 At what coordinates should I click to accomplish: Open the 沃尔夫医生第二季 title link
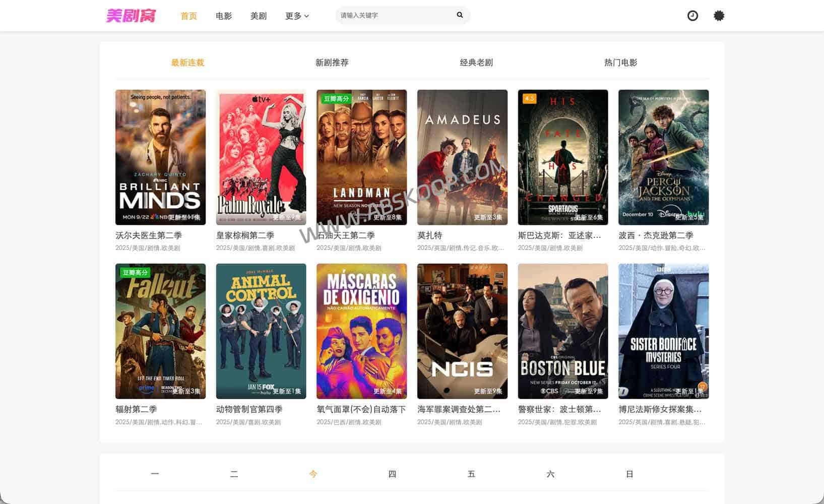click(149, 235)
